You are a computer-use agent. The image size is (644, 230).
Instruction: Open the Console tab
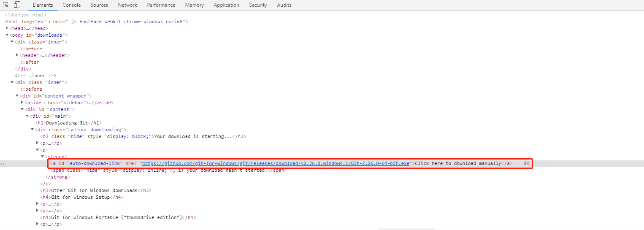72,5
